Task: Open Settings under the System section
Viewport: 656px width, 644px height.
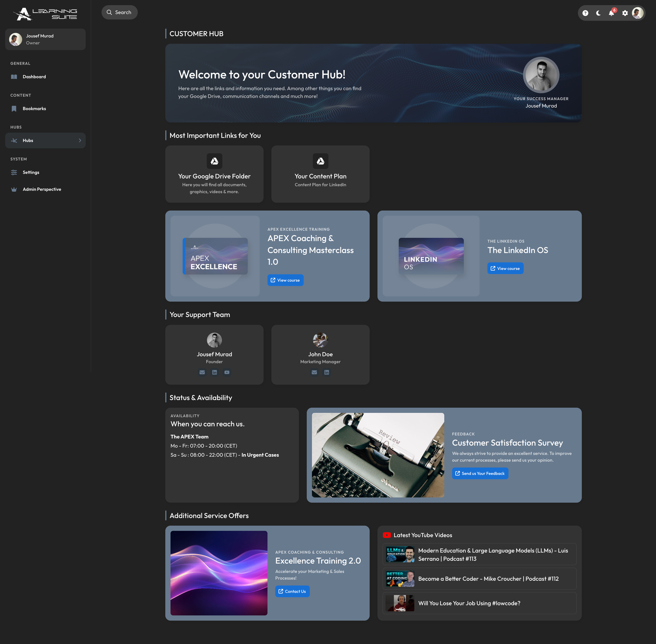Action: click(31, 172)
